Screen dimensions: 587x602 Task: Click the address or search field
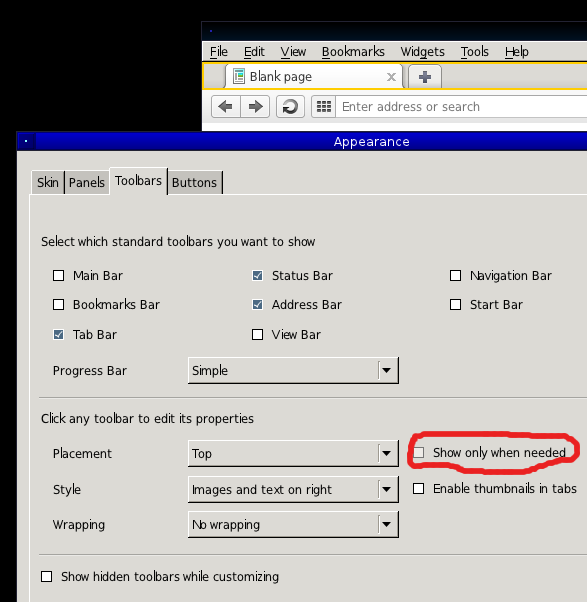click(x=461, y=106)
